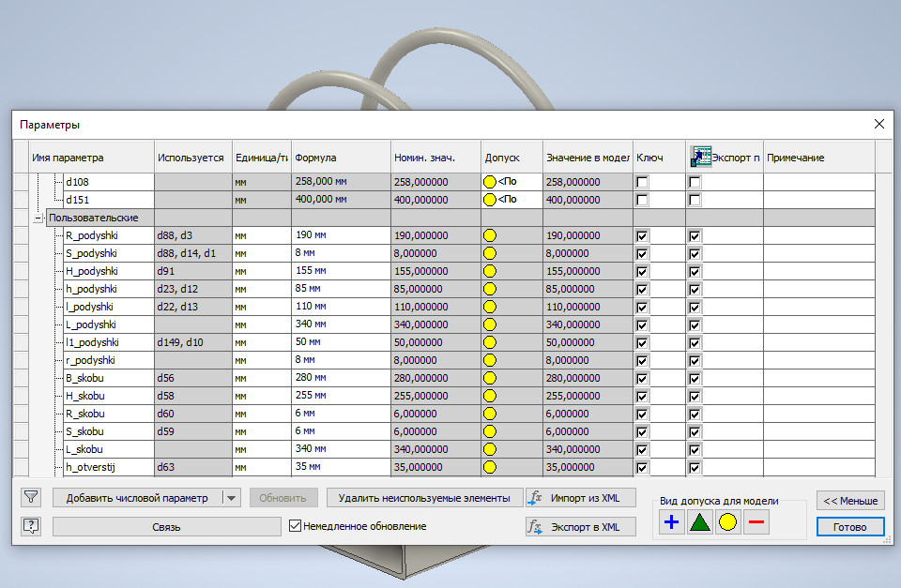The height and width of the screenshot is (588, 901).
Task: Enable the key checkbox for d108
Action: [642, 182]
